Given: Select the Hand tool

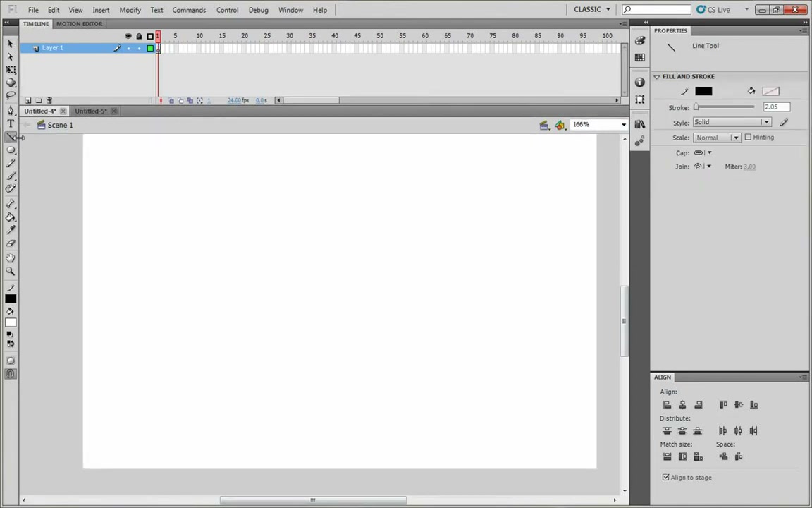Looking at the screenshot, I should tap(11, 258).
